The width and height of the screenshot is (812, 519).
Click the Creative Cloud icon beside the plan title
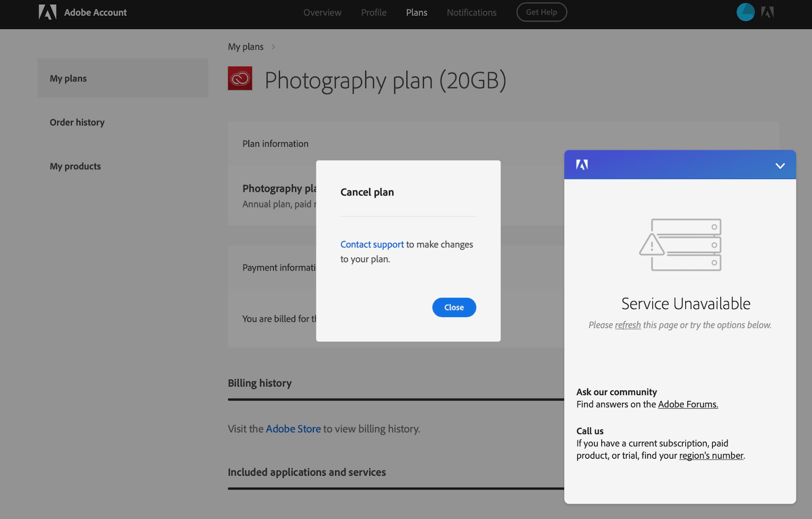[x=240, y=78]
